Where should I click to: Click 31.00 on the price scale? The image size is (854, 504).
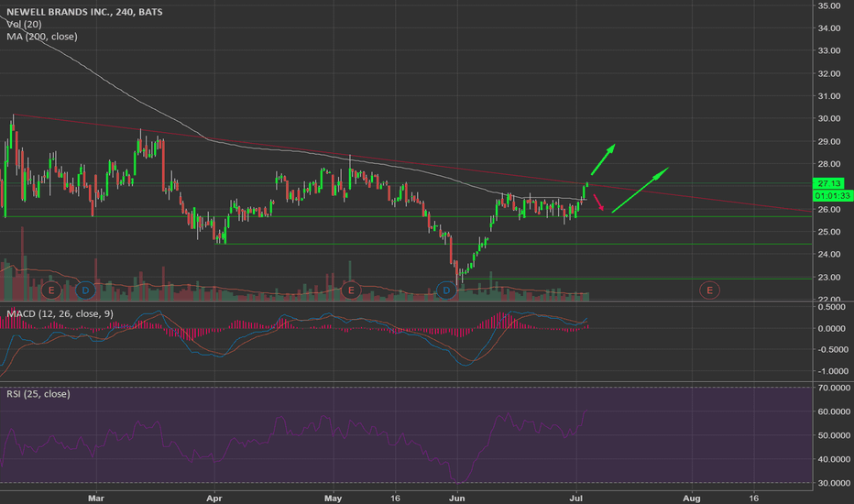coord(829,96)
